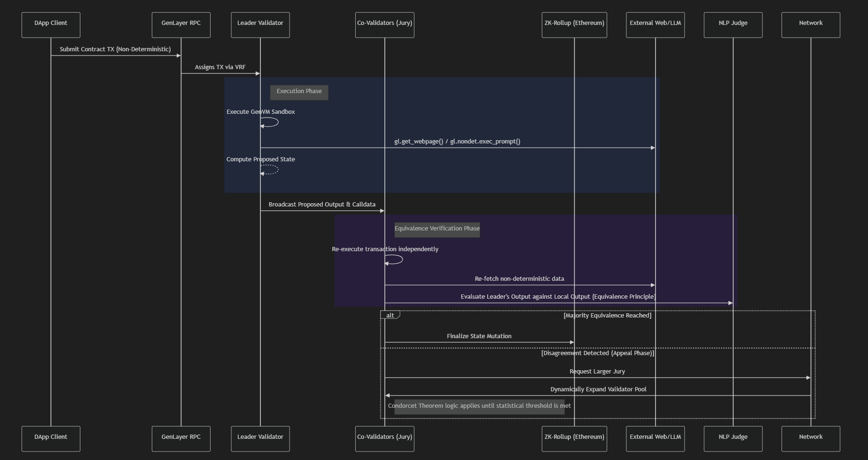Click the Majority Equivalence Reached guard
The height and width of the screenshot is (460, 868).
(x=607, y=315)
